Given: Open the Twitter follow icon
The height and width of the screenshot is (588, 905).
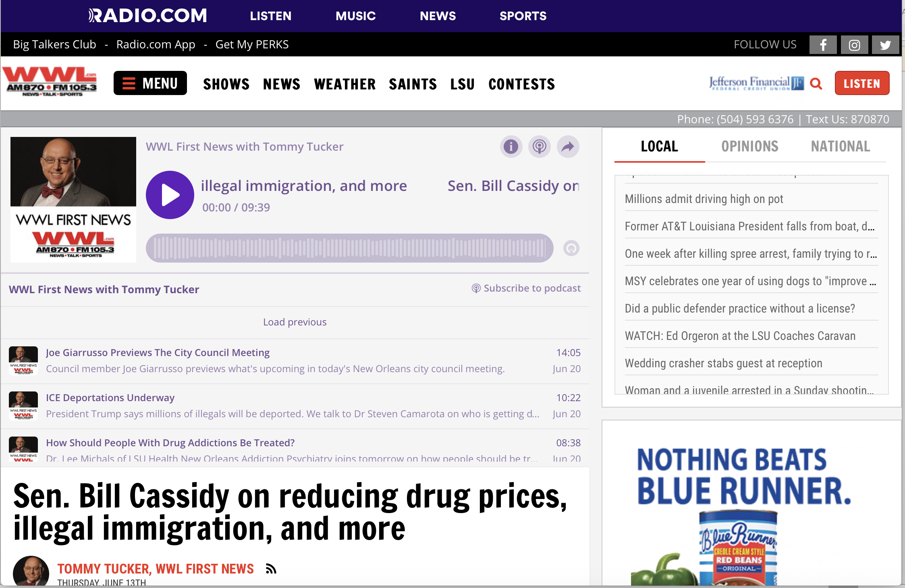Looking at the screenshot, I should 885,45.
